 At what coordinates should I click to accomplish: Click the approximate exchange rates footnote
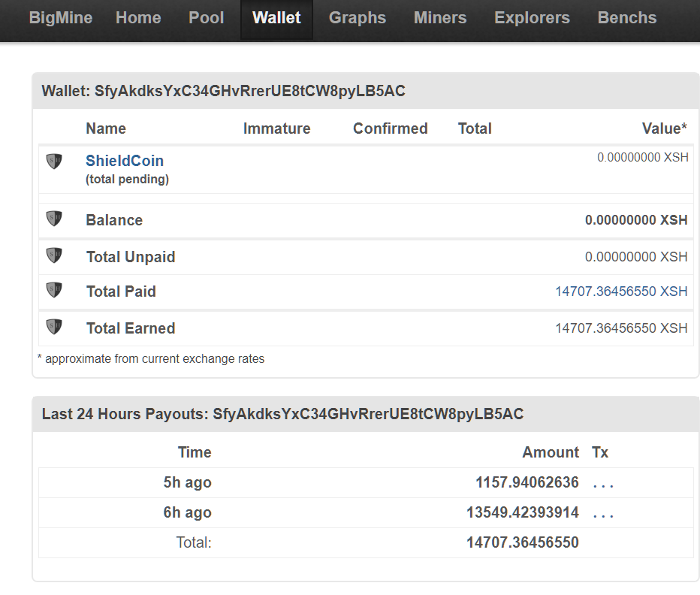click(151, 358)
